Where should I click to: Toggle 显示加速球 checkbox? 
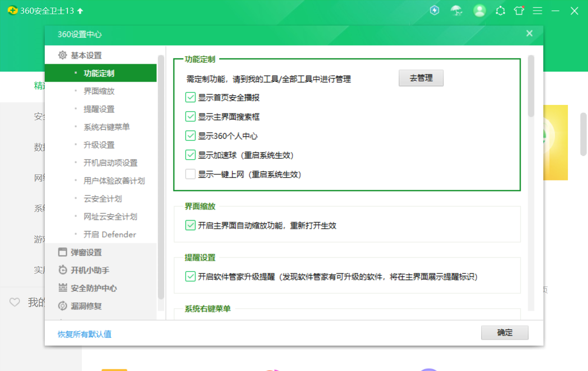(190, 155)
